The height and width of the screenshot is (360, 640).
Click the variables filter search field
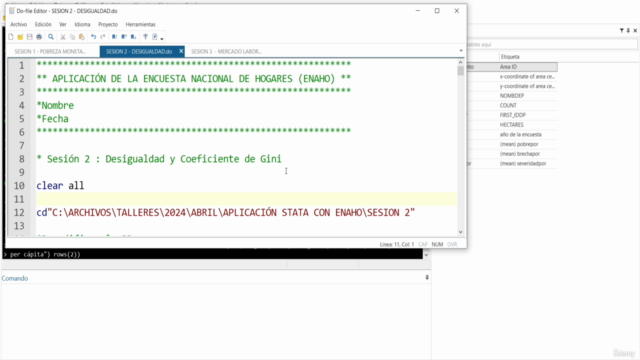552,44
